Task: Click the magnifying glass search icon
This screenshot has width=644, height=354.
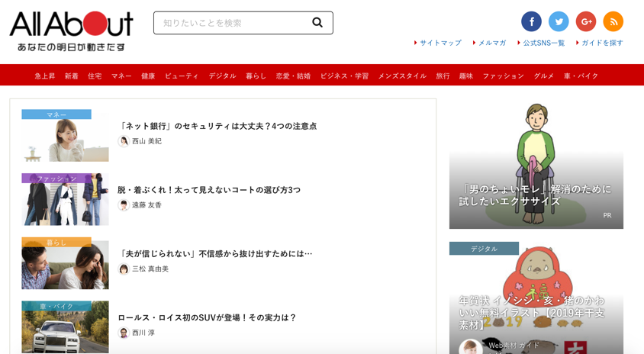Action: pyautogui.click(x=317, y=23)
